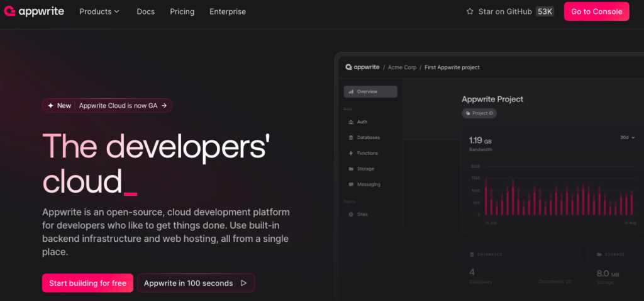Click the 15 July chart axis label
This screenshot has width=644, height=301.
point(491,222)
